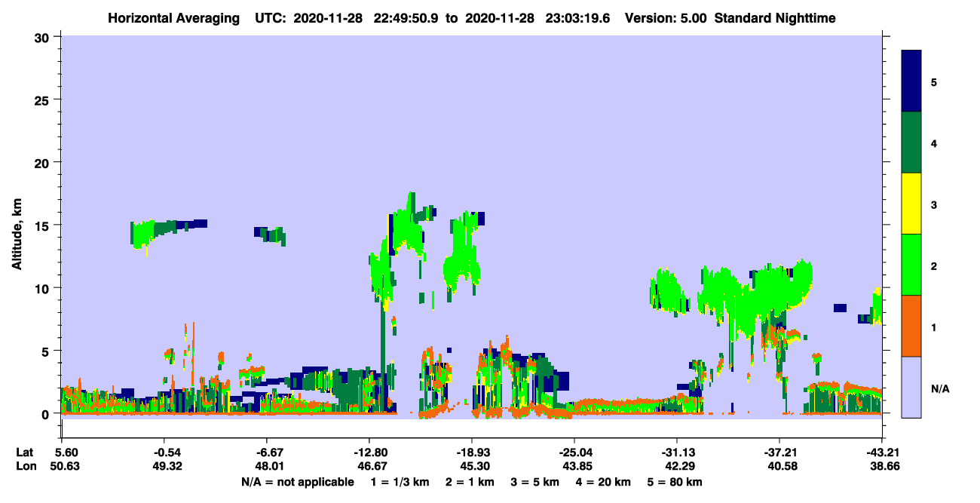The image size is (980, 503).
Task: Click the '1 = 1/3 km' legend entry
Action: pos(399,482)
